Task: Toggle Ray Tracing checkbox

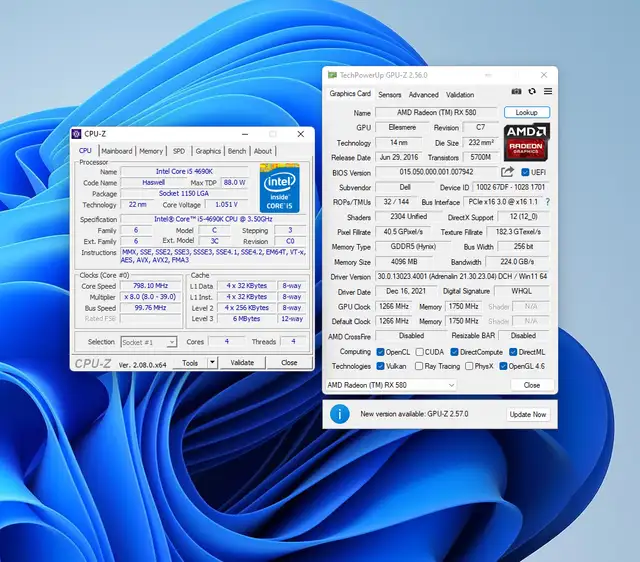Action: tap(419, 366)
